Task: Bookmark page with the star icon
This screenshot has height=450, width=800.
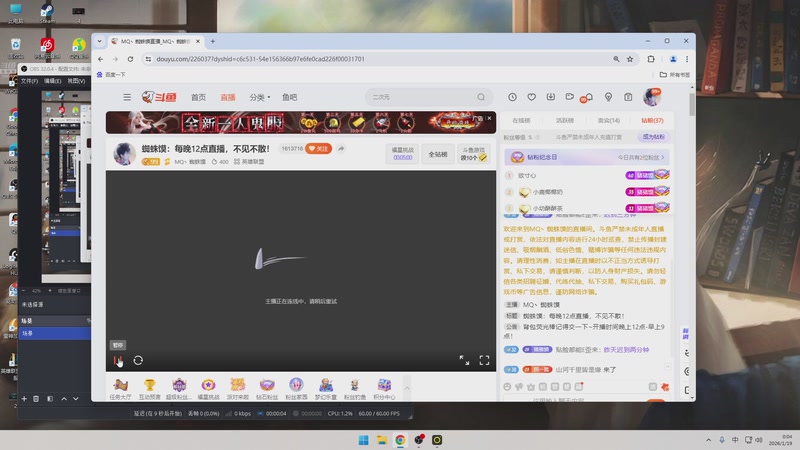Action: pyautogui.click(x=630, y=59)
